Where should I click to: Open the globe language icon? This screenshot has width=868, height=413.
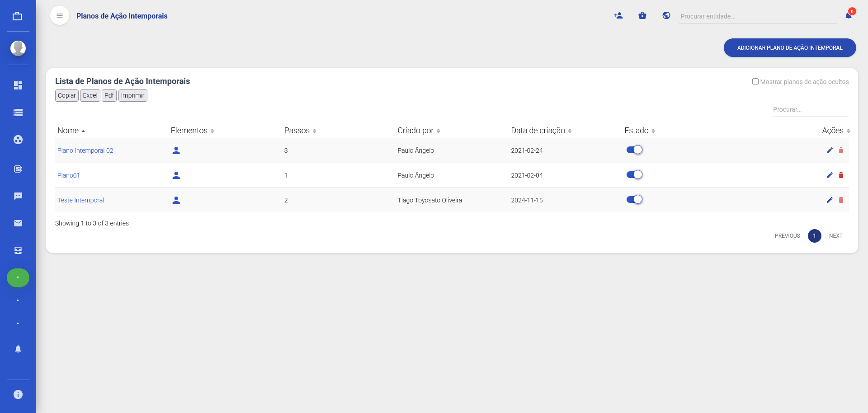(666, 16)
